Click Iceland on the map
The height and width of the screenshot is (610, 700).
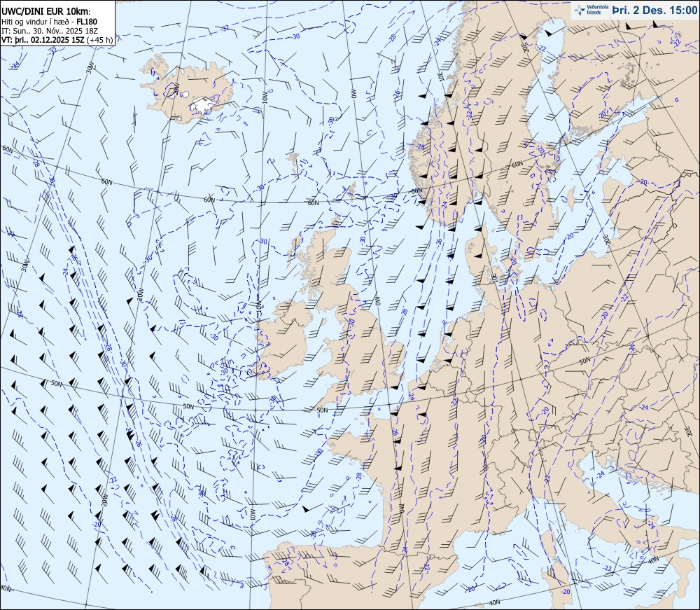[188, 90]
